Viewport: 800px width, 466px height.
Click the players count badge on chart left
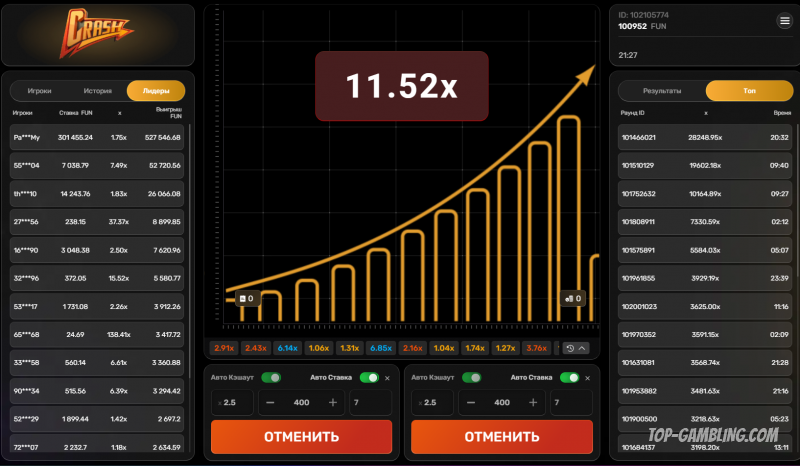(x=246, y=298)
